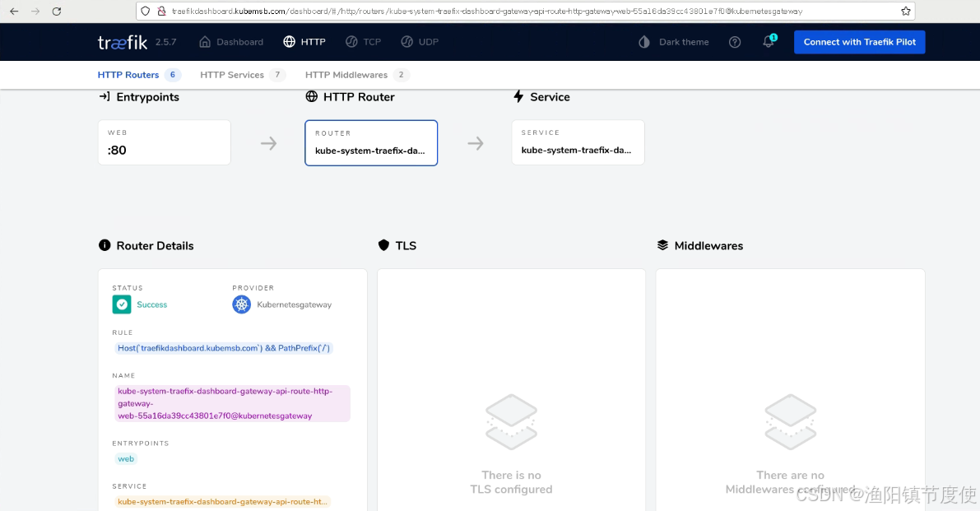Viewport: 980px width, 511px height.
Task: Open the TCP nav item
Action: point(363,42)
